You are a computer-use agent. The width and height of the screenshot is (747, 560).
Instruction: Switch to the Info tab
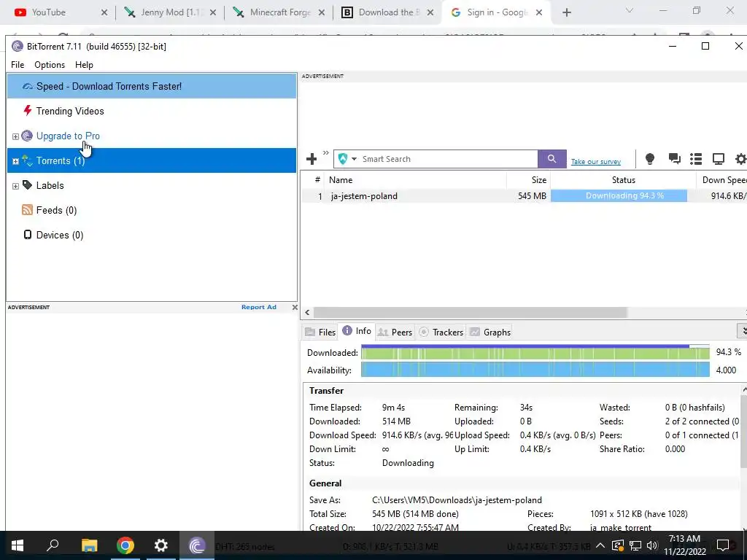tap(357, 331)
